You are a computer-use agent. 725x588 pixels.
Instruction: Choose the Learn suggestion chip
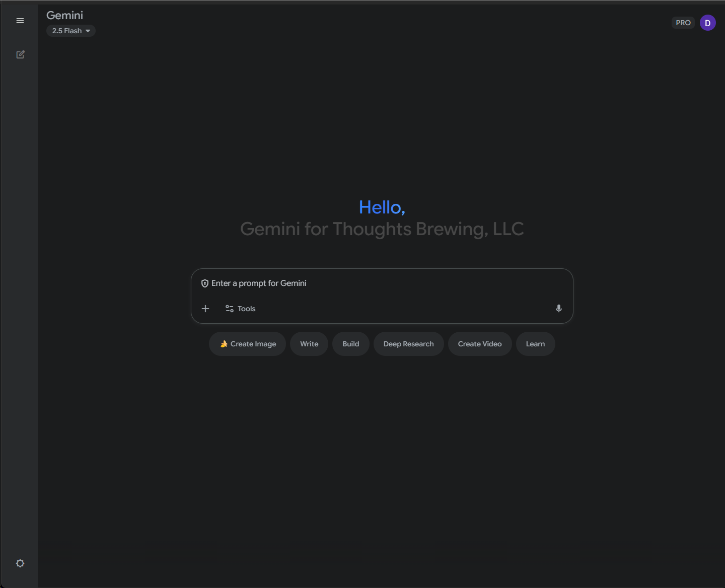[x=535, y=344]
